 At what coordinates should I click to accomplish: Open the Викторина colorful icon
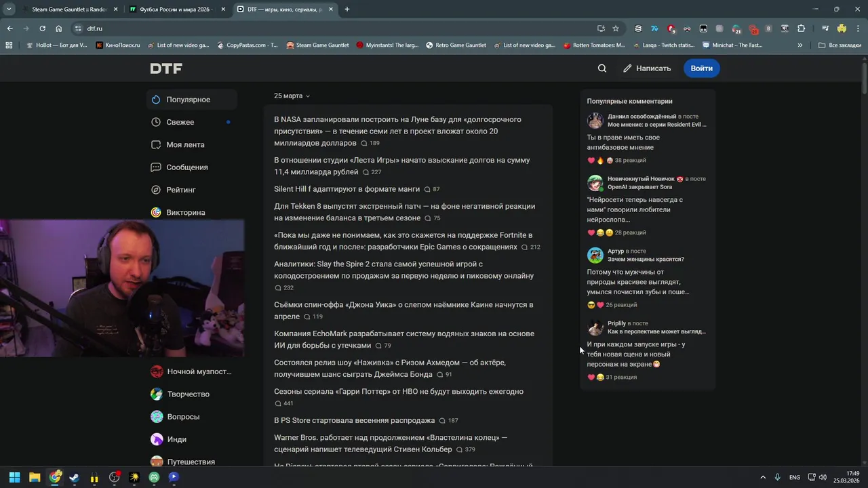pyautogui.click(x=156, y=212)
